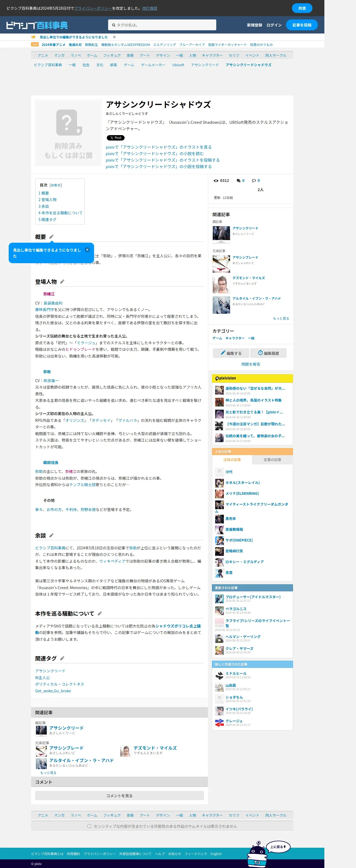Open the アサシンブレード thumbnail in sidebar
Screen dimensions: 356x868
coord(221,264)
